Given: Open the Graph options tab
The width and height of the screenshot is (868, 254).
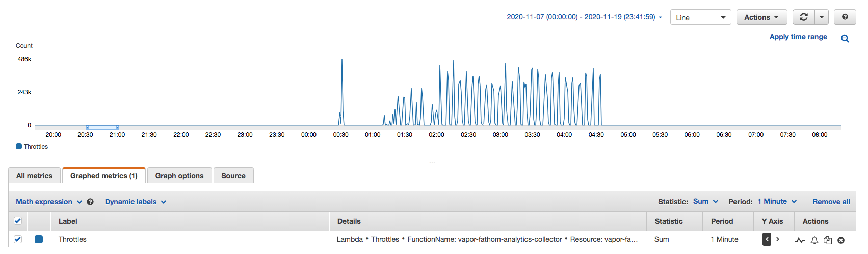Looking at the screenshot, I should (179, 176).
